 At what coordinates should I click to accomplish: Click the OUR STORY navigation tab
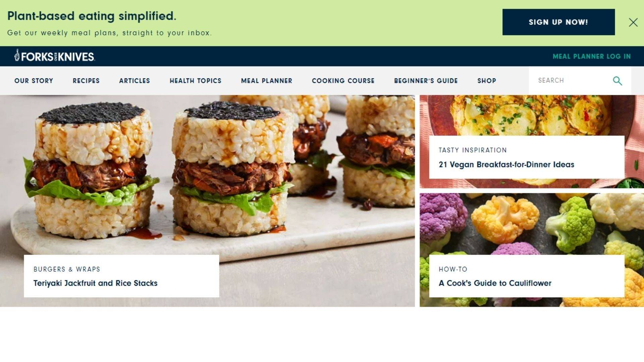(x=34, y=80)
